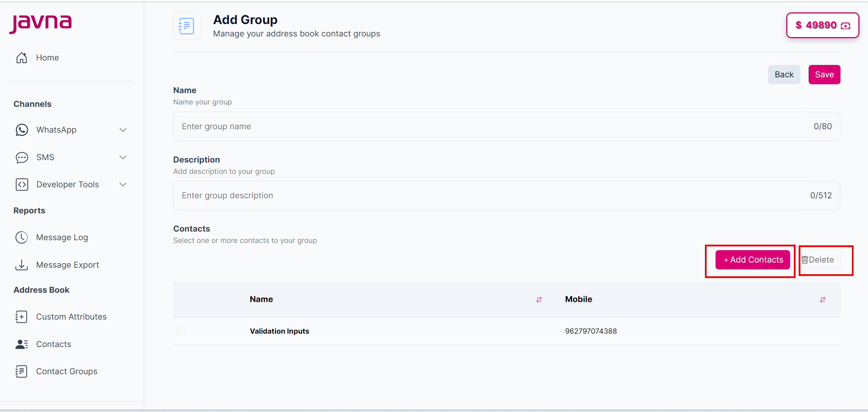868x412 pixels.
Task: Click the WhatsApp channel icon
Action: 22,130
